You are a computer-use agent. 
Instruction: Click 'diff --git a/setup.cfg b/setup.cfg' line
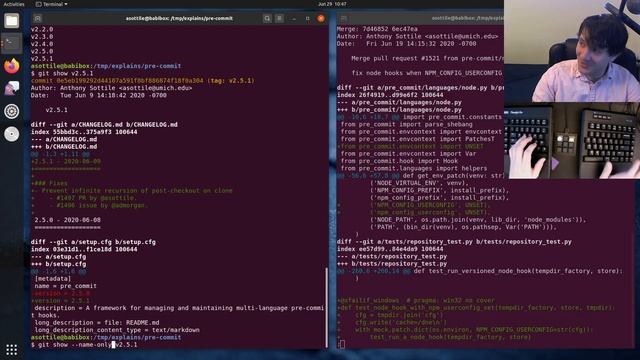pos(93,242)
